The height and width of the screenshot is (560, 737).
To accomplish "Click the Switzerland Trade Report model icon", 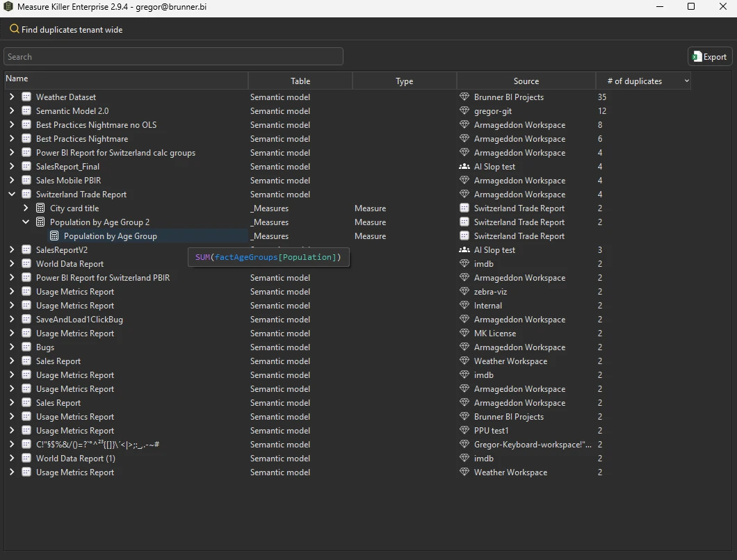I will (x=27, y=194).
